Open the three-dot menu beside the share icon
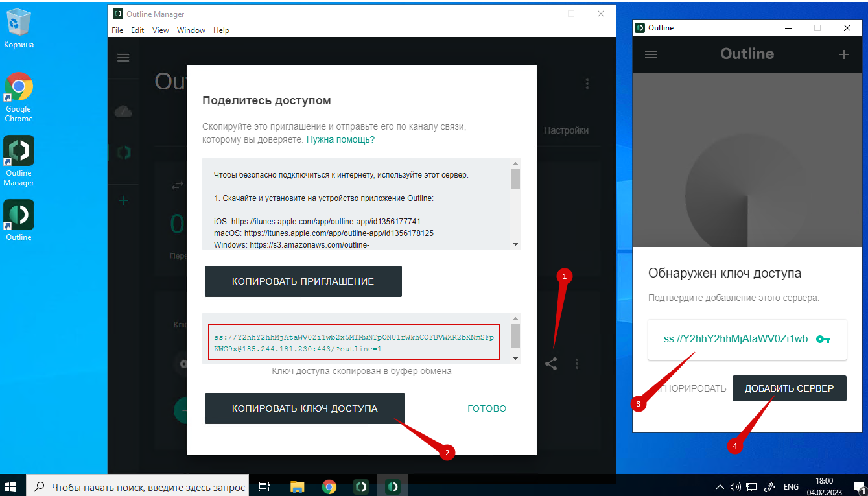 pos(577,364)
